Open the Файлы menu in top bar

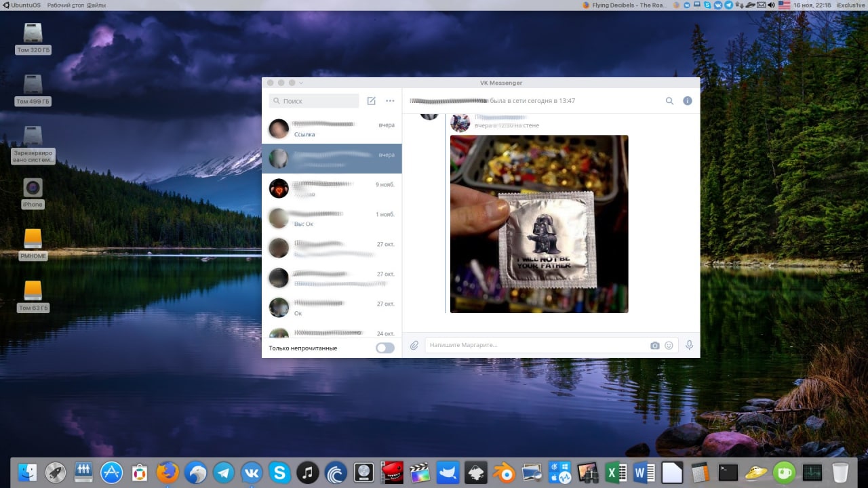96,5
